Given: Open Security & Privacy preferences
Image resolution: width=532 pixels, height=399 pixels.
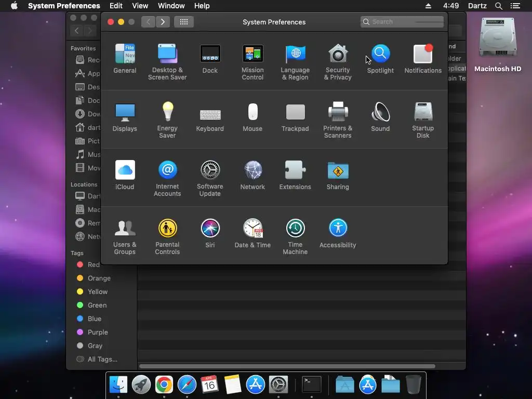Looking at the screenshot, I should pos(338,62).
